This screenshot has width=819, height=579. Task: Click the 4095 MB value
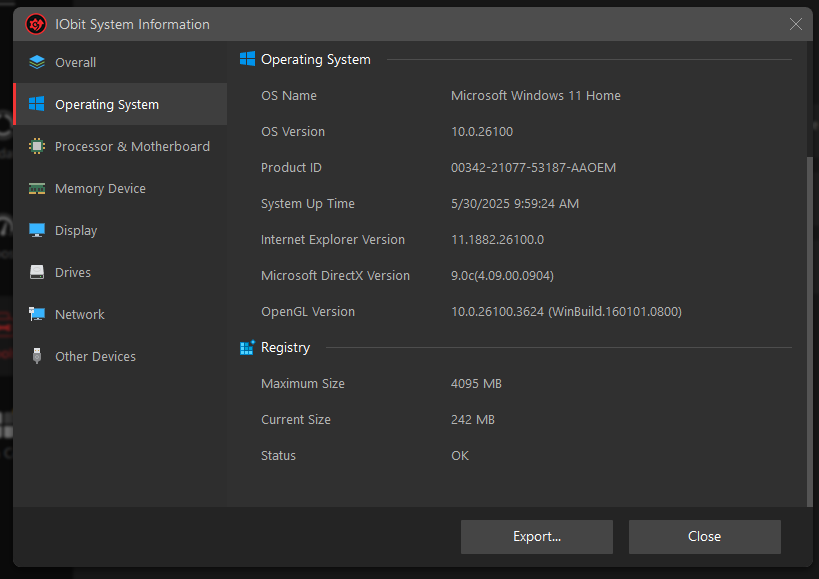click(476, 384)
